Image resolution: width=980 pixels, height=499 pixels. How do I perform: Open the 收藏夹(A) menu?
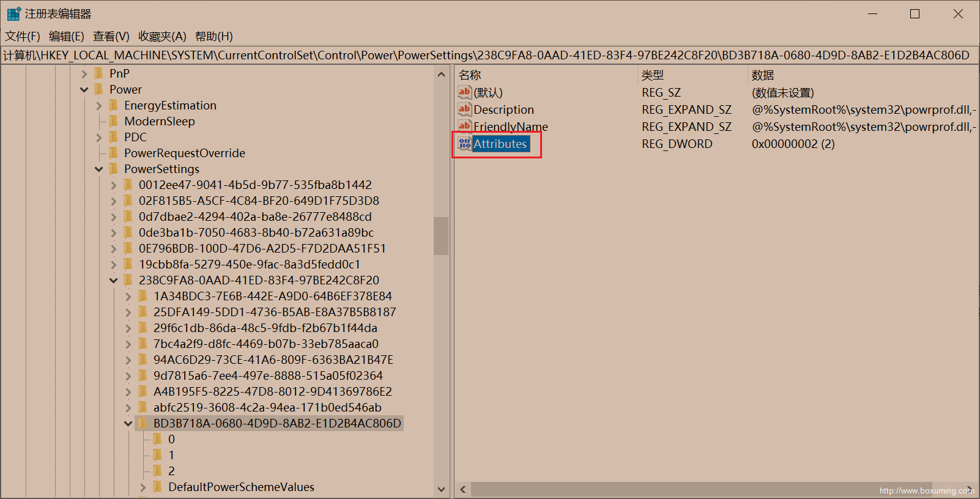[162, 36]
